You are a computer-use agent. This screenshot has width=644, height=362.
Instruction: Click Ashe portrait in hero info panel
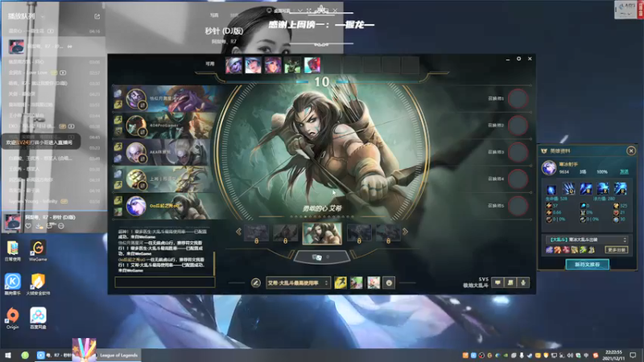549,167
